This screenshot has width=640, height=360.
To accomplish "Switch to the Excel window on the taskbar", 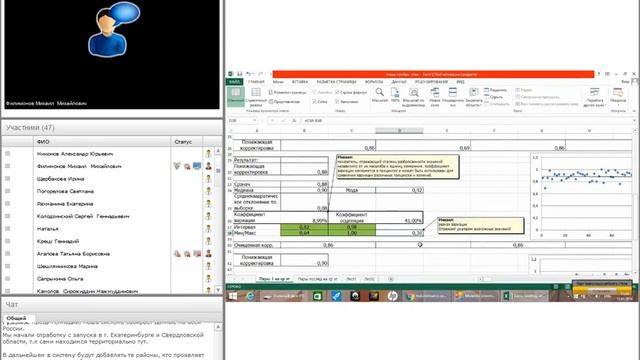I will tap(525, 296).
